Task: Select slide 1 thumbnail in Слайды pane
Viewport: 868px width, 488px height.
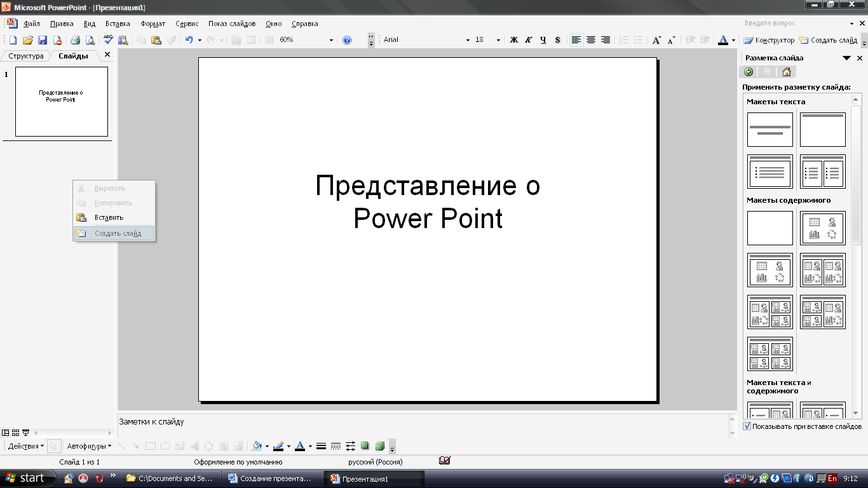Action: tap(62, 102)
